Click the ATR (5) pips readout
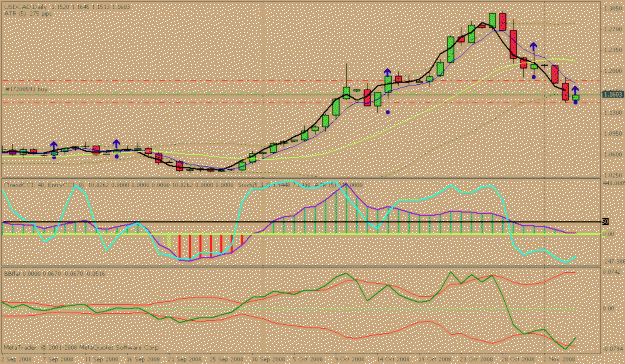 (28, 14)
